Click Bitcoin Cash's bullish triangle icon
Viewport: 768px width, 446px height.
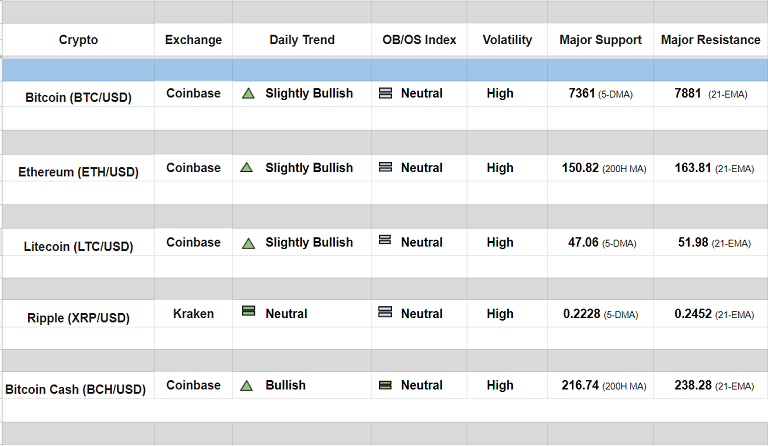248,386
